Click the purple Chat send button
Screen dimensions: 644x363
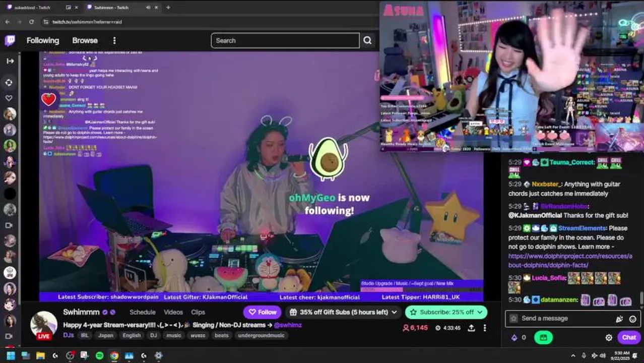click(x=629, y=337)
